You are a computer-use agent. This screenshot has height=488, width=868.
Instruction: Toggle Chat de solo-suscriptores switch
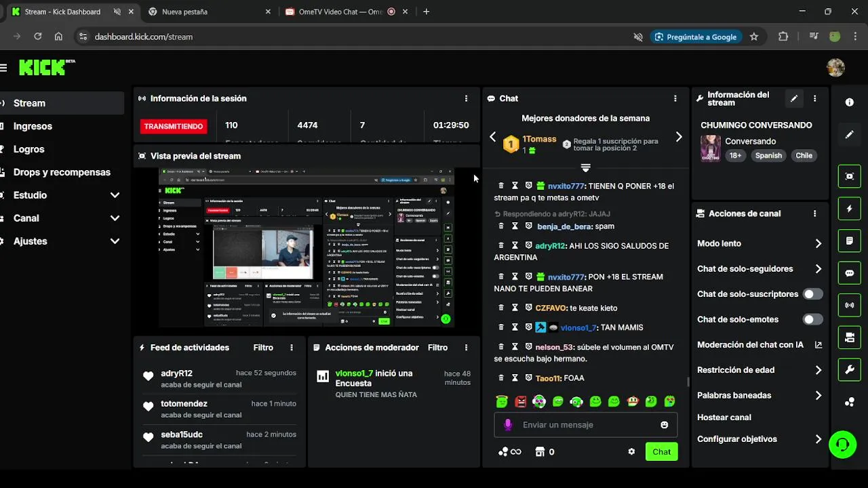point(812,294)
